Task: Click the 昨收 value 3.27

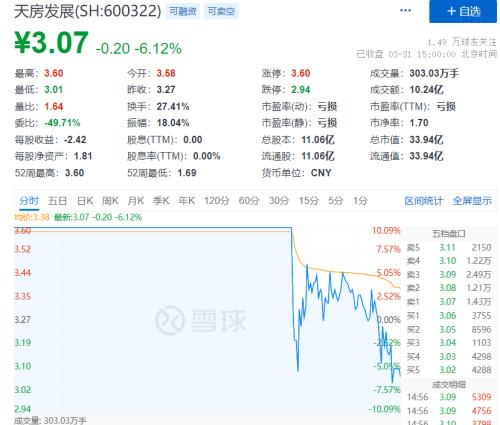Action: (166, 90)
